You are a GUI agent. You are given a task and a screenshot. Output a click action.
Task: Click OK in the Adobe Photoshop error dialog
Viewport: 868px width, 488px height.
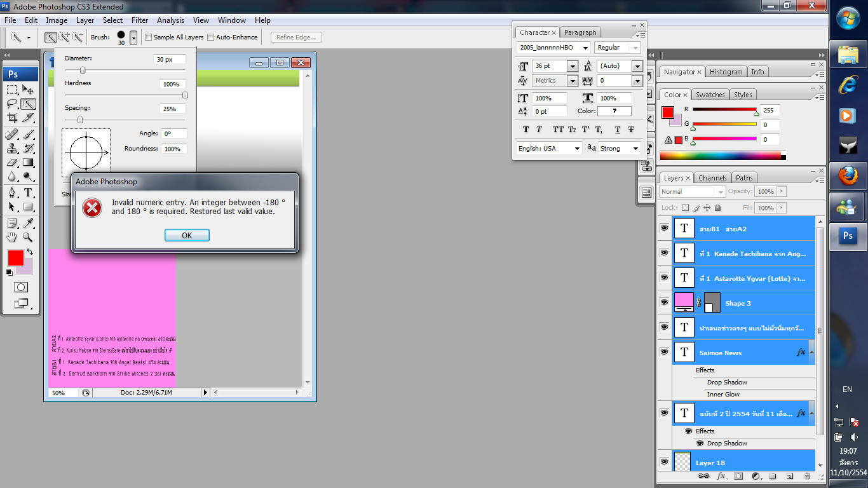[187, 235]
